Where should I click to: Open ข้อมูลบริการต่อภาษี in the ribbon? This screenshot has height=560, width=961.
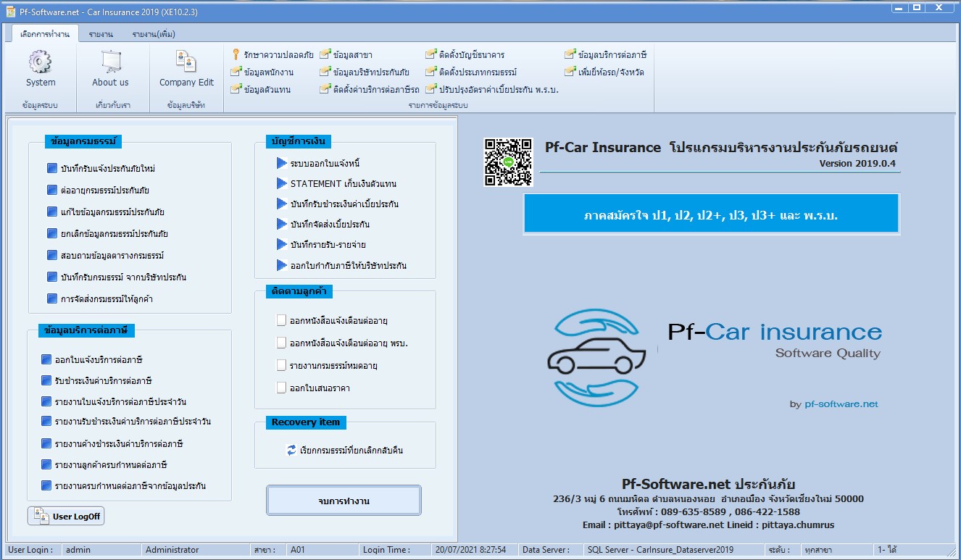[x=606, y=54]
